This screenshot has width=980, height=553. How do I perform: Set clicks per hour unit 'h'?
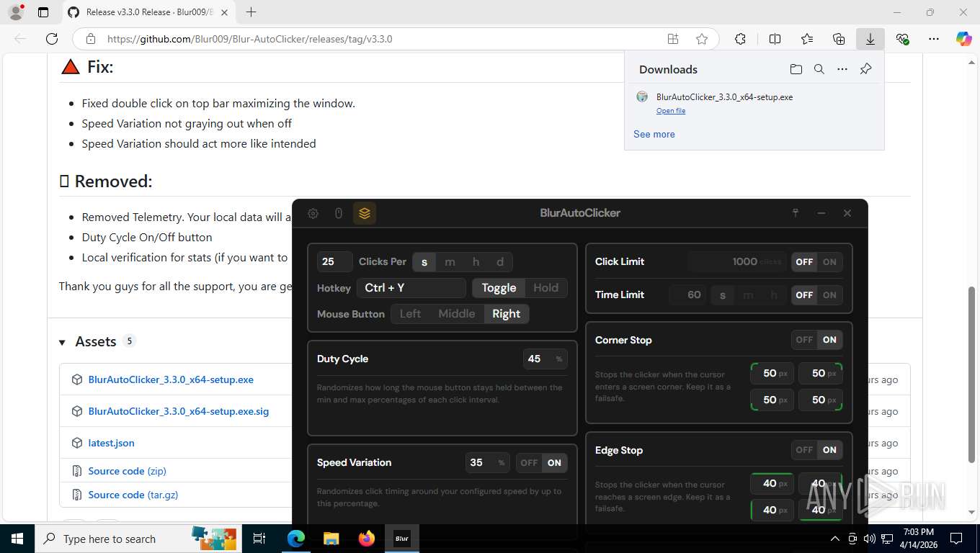[x=476, y=262]
